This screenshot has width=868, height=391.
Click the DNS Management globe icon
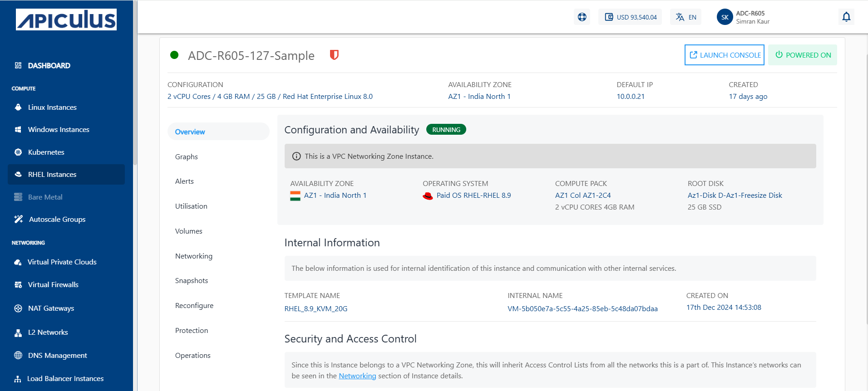click(x=18, y=355)
